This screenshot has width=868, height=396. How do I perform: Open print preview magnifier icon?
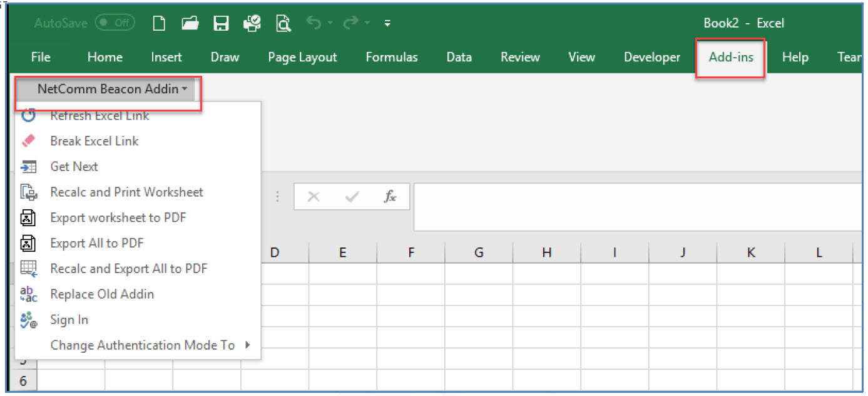tap(283, 24)
